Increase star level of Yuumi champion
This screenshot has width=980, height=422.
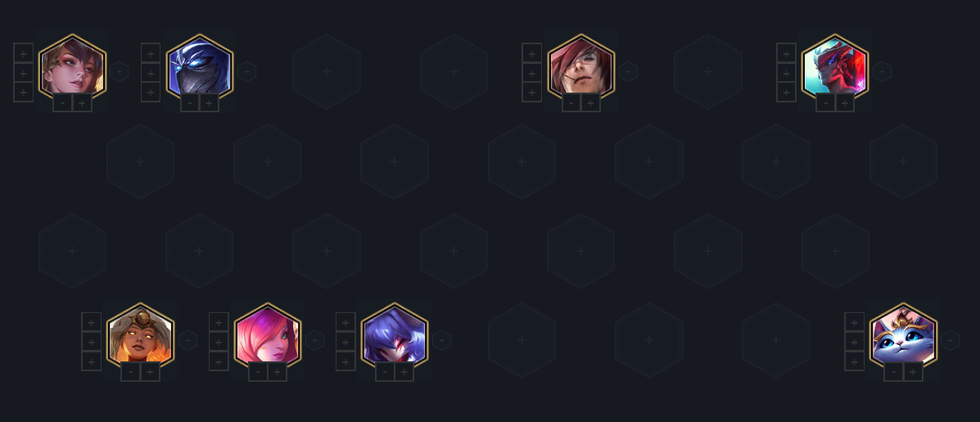coord(913,372)
